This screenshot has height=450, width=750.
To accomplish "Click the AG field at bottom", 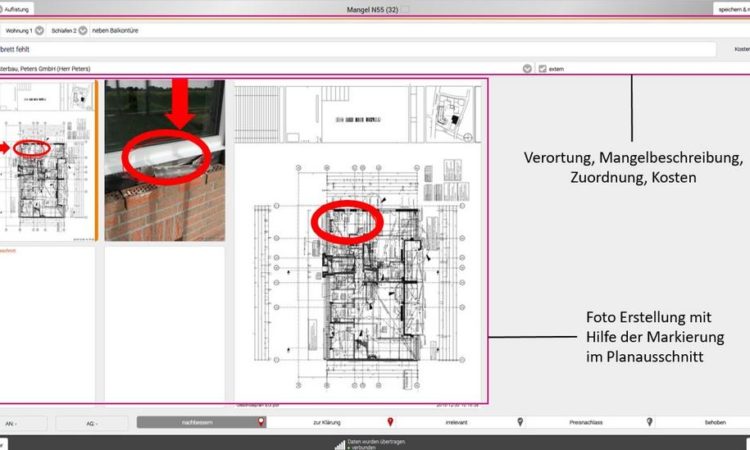I will coord(92,423).
